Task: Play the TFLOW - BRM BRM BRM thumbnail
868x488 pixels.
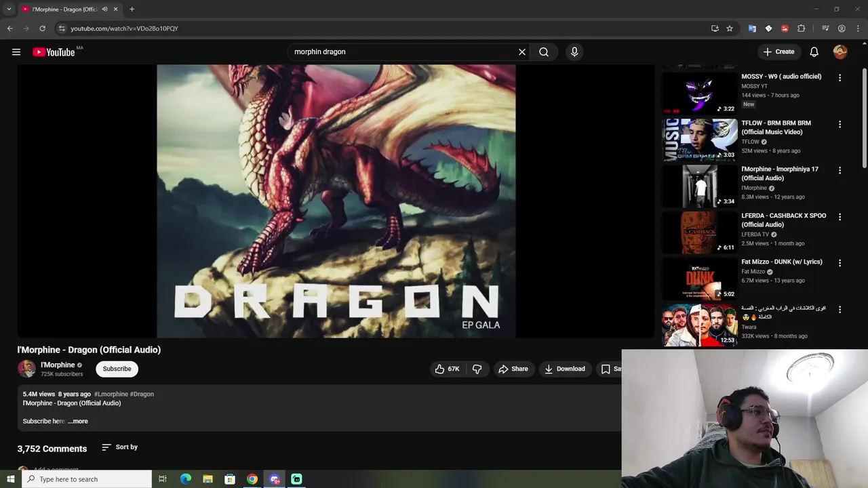Action: pos(699,140)
